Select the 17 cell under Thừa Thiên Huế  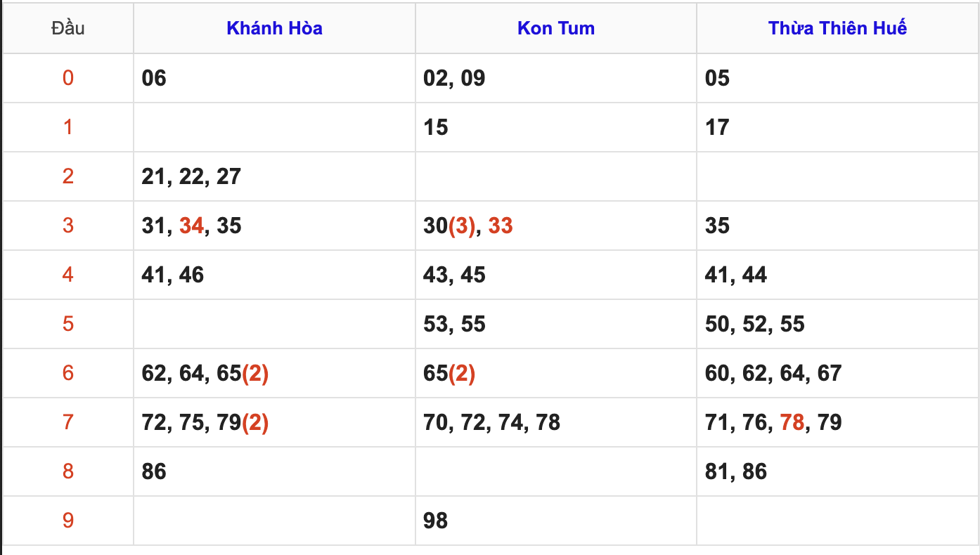[x=717, y=127]
